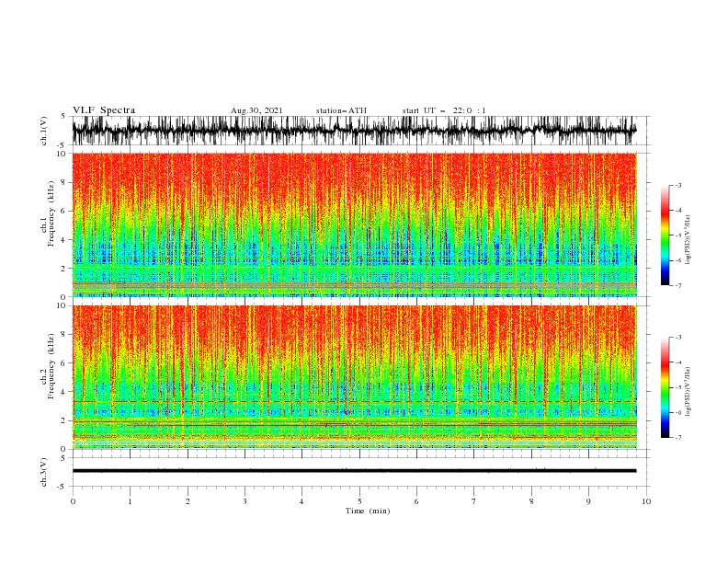
Task: Click the ch.2 spectrogram colorbar
Action: (x=665, y=387)
